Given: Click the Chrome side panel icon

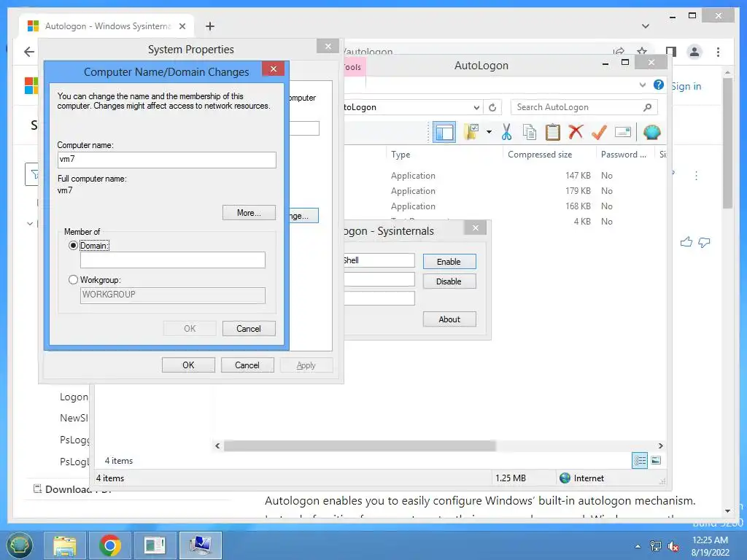Looking at the screenshot, I should coord(671,52).
